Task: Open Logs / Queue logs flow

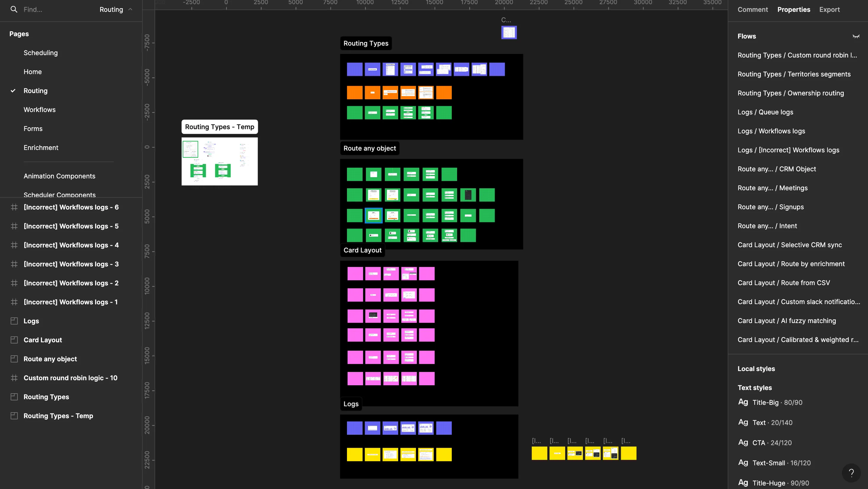Action: pos(765,112)
